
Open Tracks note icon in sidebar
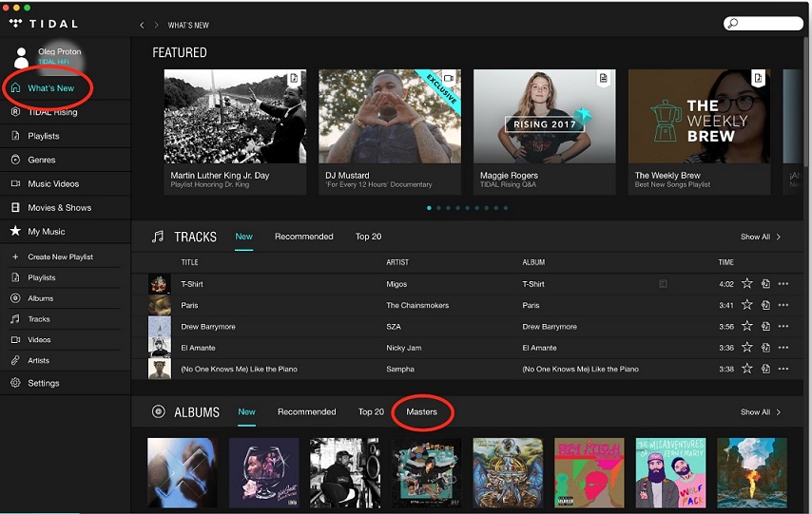15,319
